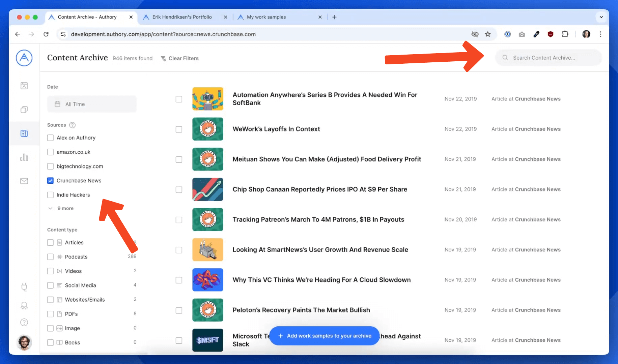Open Automation Anywhere's Series B article
Image resolution: width=618 pixels, height=364 pixels.
325,99
